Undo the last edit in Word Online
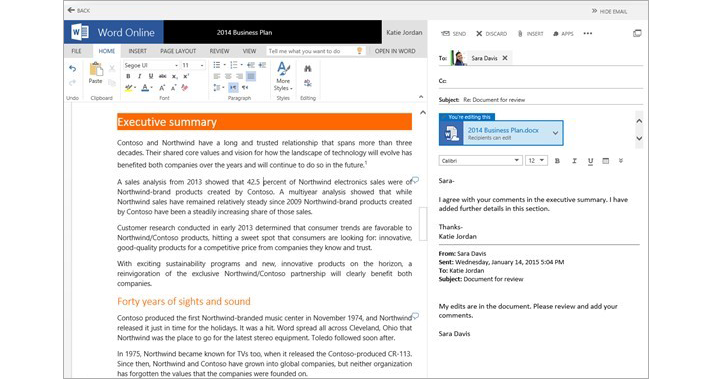 point(72,68)
